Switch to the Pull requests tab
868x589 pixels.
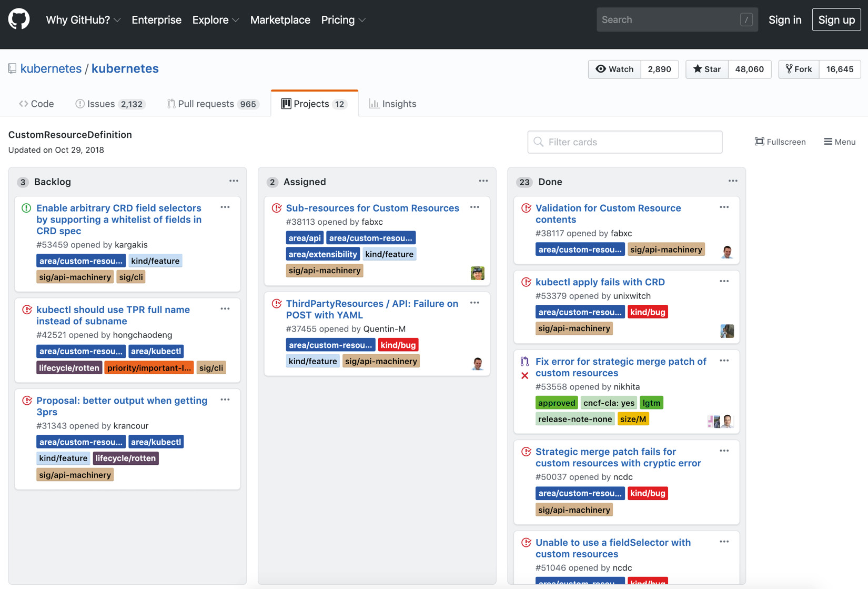coord(213,104)
